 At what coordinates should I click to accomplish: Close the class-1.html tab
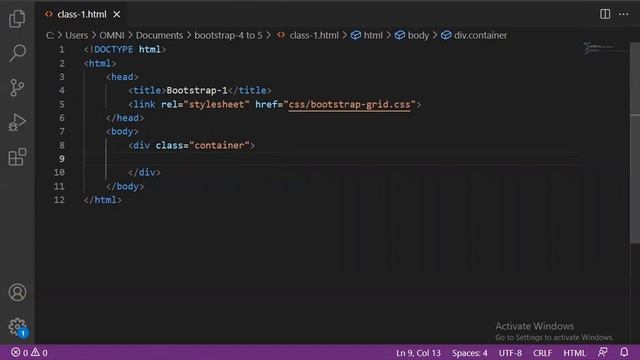117,15
